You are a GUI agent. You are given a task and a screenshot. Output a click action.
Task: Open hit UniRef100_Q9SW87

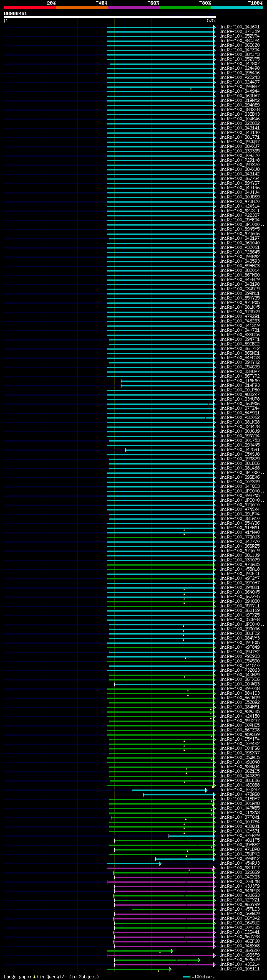point(239,87)
